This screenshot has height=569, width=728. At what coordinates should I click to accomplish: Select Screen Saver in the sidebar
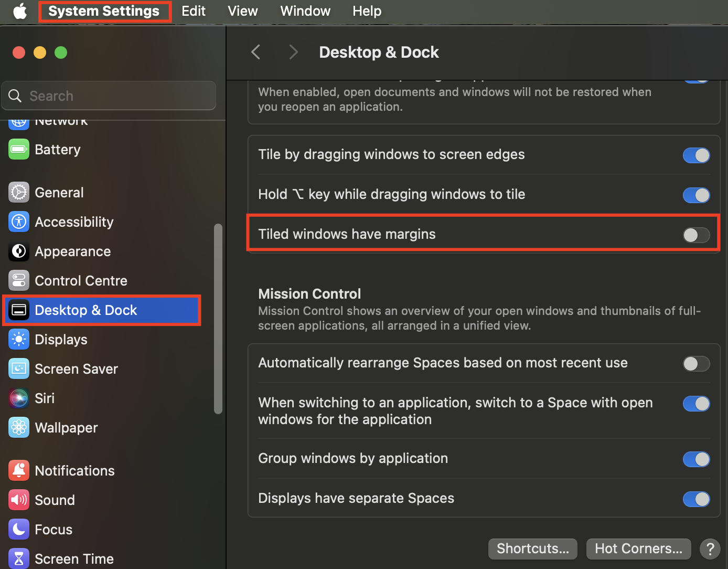coord(102,369)
